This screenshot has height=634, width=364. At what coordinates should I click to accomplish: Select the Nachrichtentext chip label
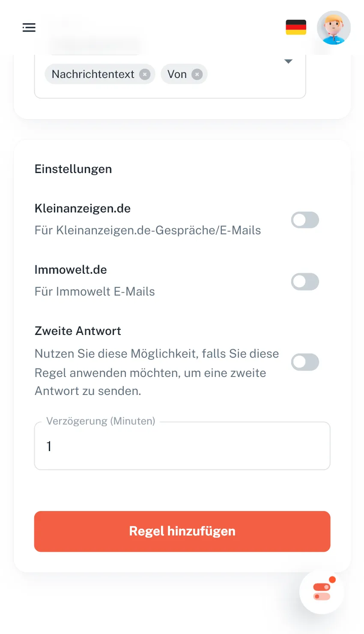pos(93,75)
